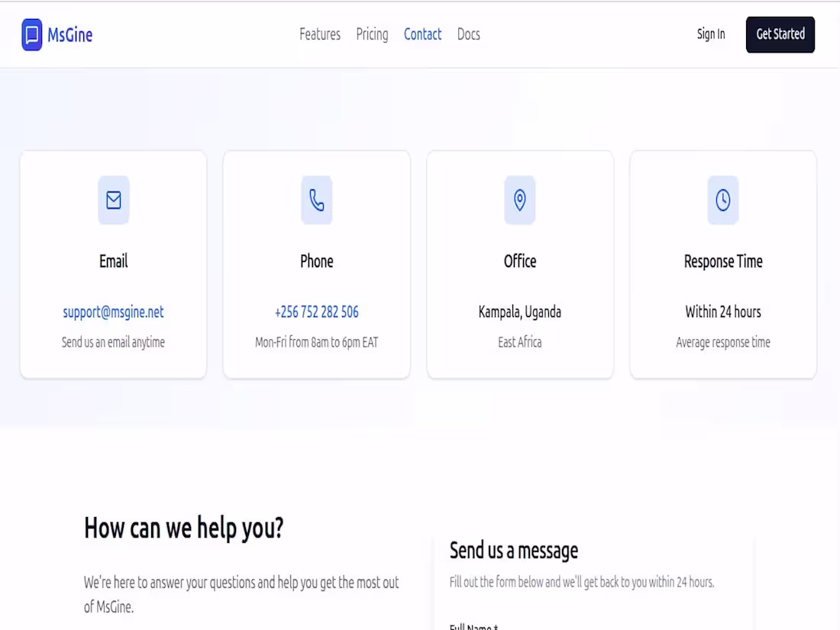Click the Get Started button
Screen dimensions: 840x630
(780, 34)
